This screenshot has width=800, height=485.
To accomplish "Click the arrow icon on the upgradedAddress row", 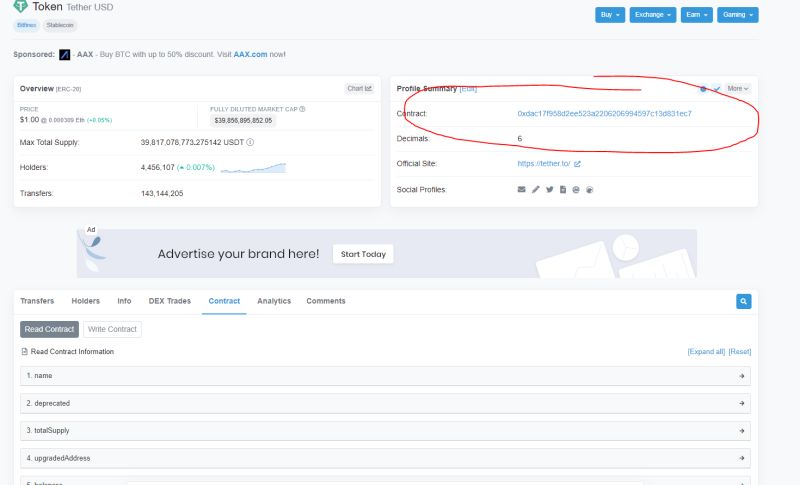I will [x=741, y=458].
